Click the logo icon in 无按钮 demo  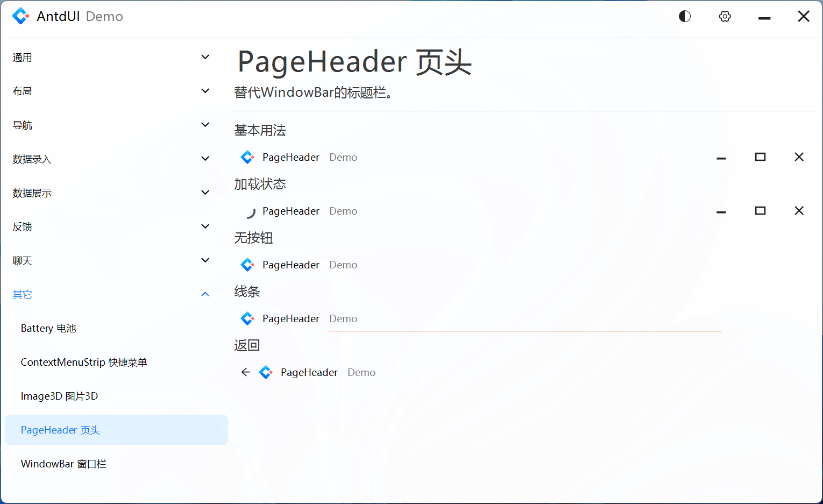pos(247,265)
